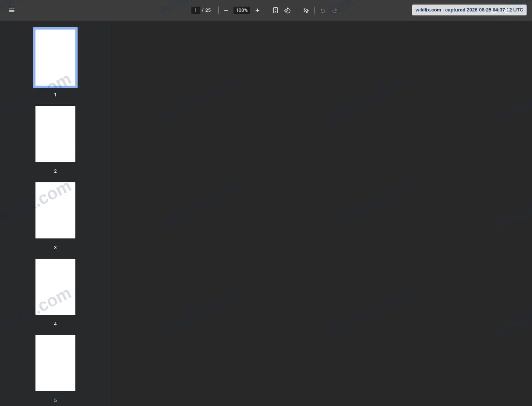Click the fit to page icon
Viewport: 532px width, 406px height.
click(276, 10)
